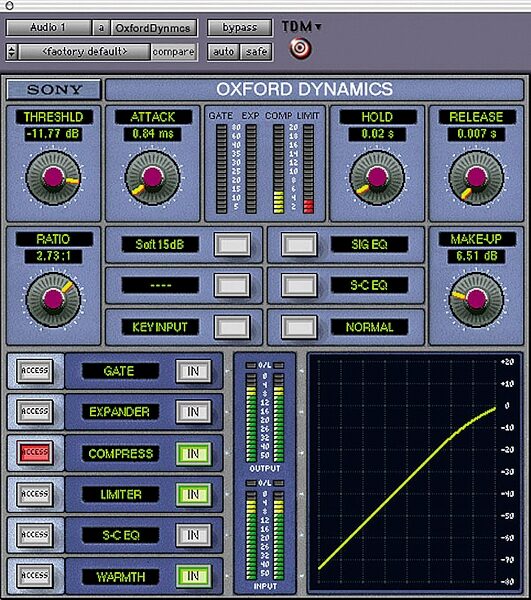Click the compare button
531x600 pixels.
pos(174,52)
